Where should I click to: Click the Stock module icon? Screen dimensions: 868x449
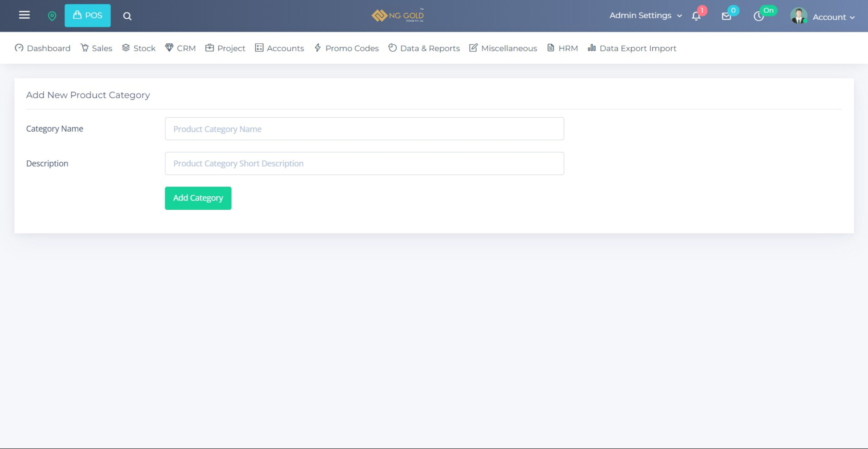[125, 47]
